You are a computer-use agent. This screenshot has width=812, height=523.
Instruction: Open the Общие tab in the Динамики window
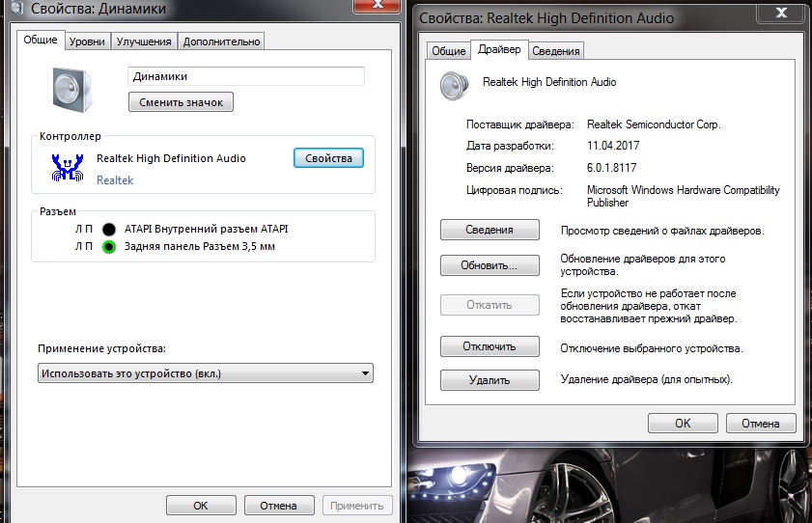pos(41,40)
